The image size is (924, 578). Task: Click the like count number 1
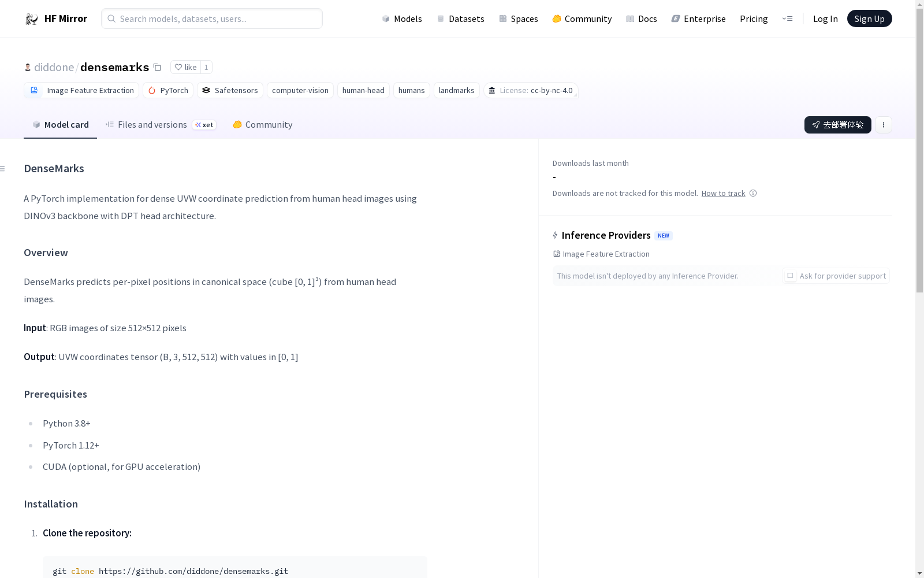coord(206,67)
